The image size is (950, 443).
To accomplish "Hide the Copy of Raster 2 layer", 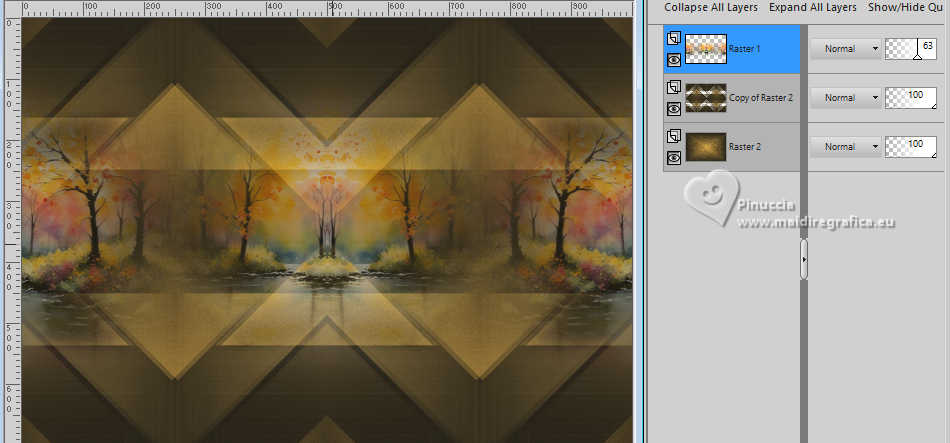I will [x=674, y=108].
